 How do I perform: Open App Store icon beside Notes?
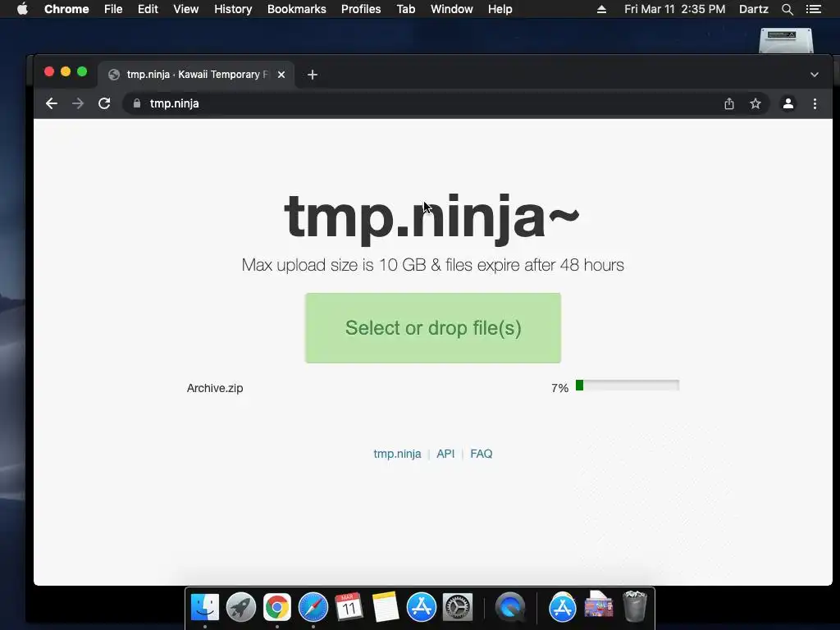point(421,608)
